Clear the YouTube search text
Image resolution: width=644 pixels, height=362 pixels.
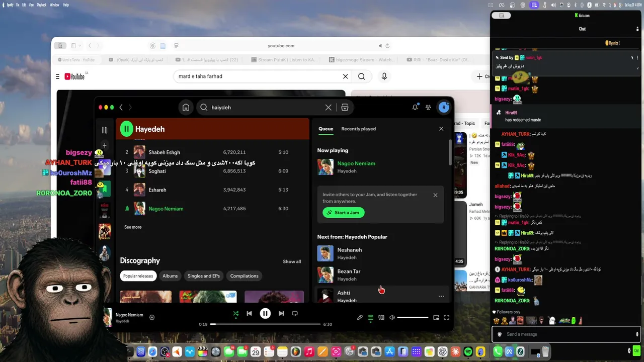pyautogui.click(x=345, y=76)
